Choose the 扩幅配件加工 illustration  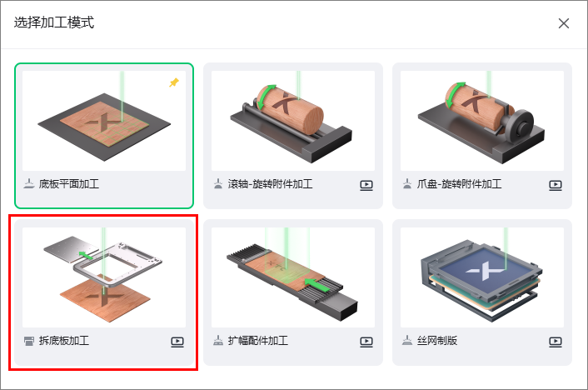293,277
